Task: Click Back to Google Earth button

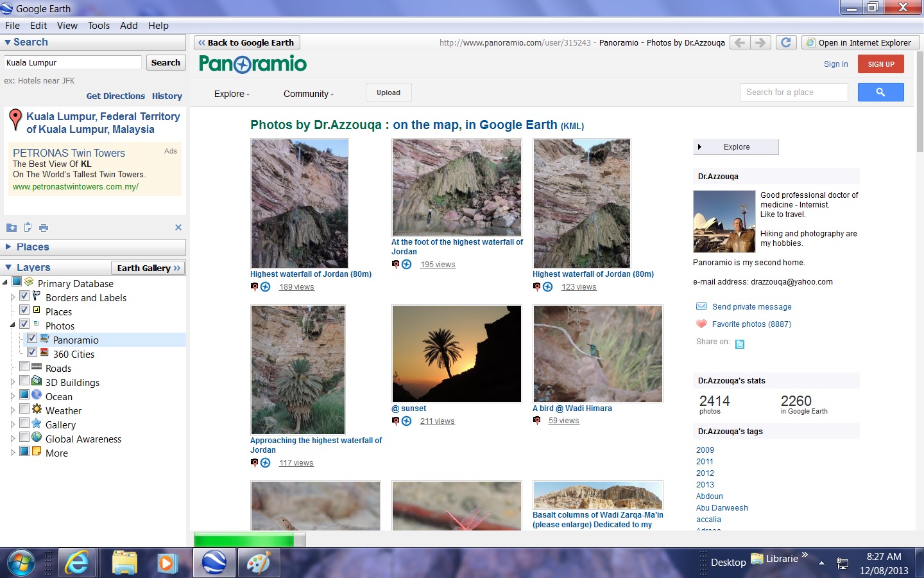Action: [x=246, y=42]
